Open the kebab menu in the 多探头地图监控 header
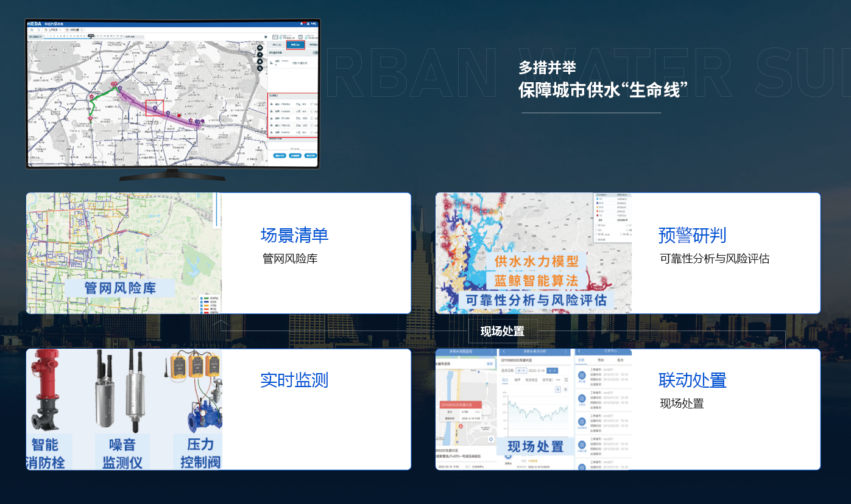The image size is (851, 504). coord(492,352)
